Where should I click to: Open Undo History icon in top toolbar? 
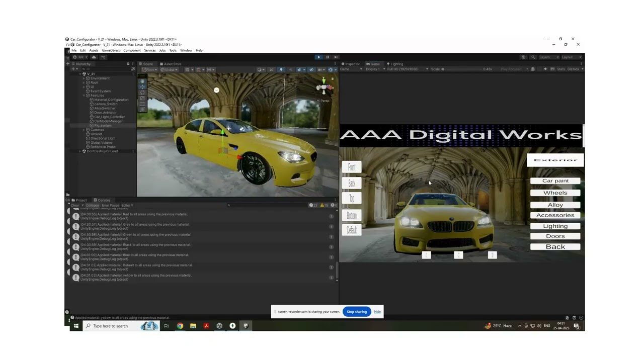(x=523, y=57)
